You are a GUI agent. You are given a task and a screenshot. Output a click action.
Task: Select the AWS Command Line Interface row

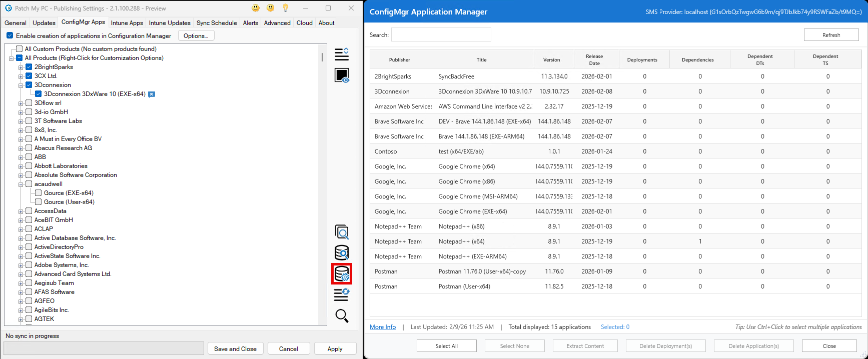coord(616,106)
